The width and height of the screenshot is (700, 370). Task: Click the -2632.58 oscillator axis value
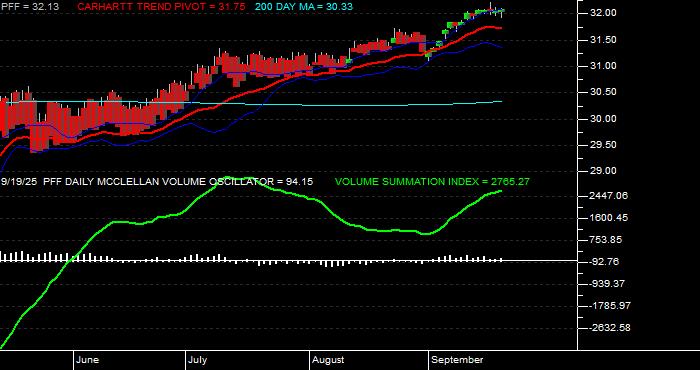click(609, 328)
